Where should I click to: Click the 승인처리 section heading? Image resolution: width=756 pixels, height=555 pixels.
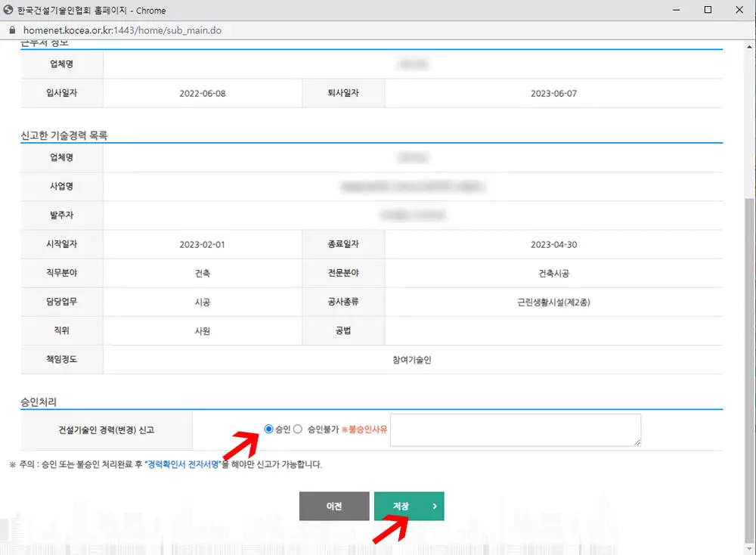tap(37, 402)
